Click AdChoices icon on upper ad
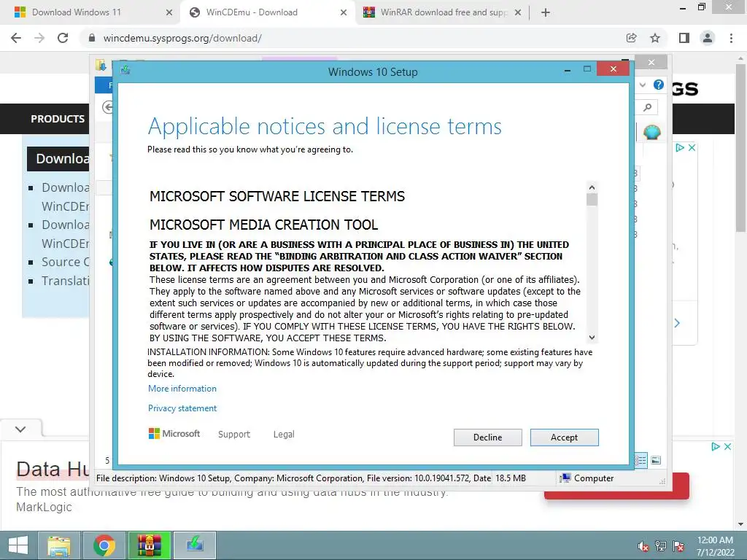The width and height of the screenshot is (747, 560). coord(680,147)
